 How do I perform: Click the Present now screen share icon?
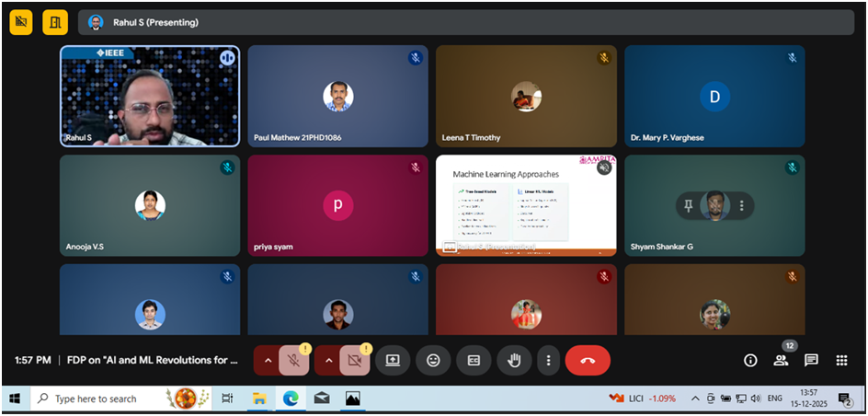click(393, 360)
